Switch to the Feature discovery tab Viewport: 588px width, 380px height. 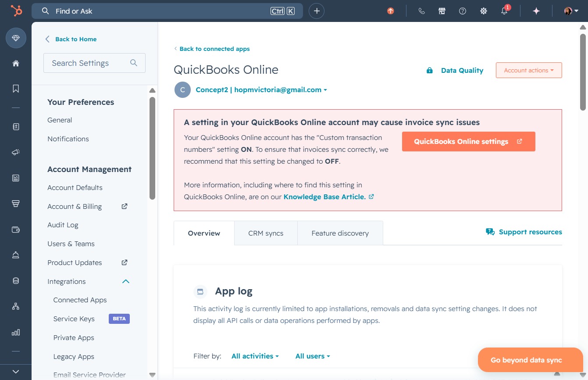340,233
